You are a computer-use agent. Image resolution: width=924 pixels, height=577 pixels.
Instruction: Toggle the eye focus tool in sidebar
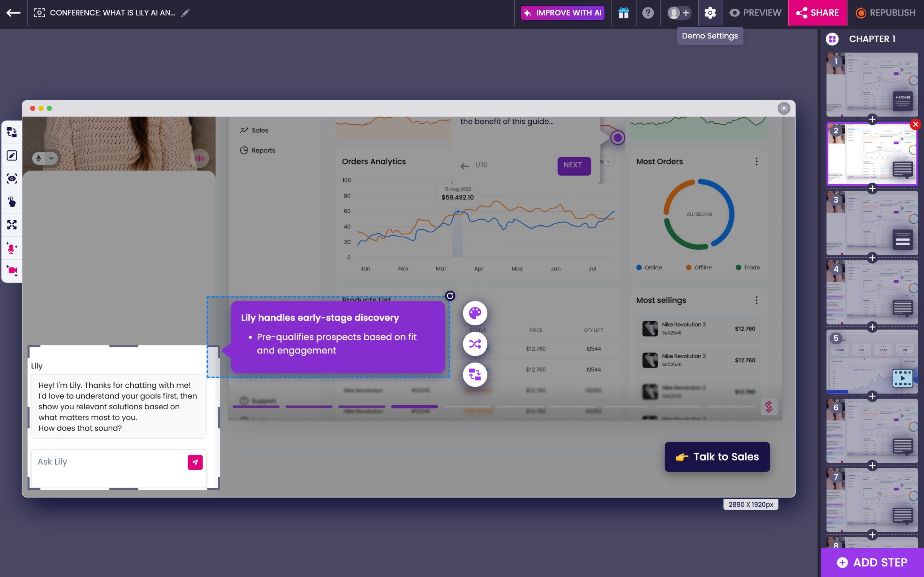pos(12,179)
